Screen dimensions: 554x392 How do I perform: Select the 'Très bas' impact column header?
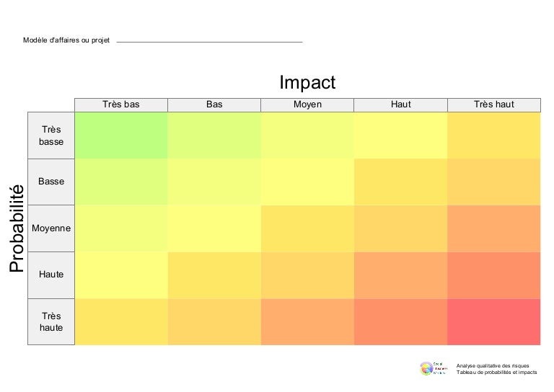121,104
